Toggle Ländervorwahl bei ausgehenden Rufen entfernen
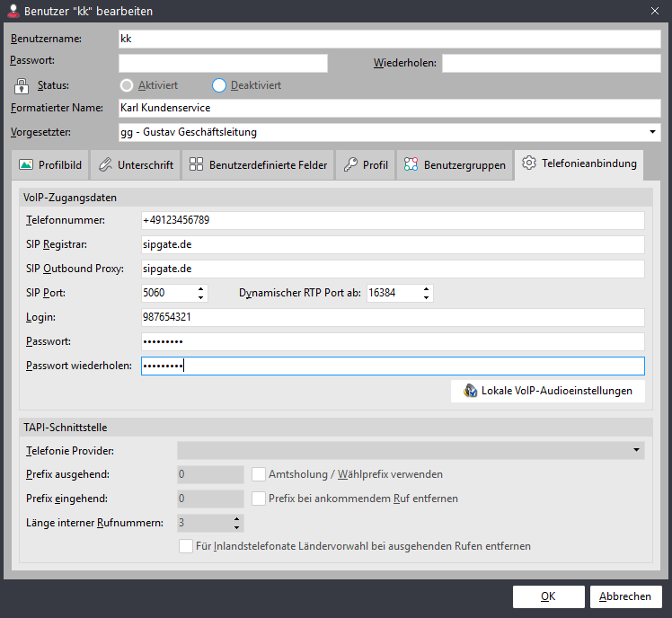The image size is (672, 618). tap(186, 546)
